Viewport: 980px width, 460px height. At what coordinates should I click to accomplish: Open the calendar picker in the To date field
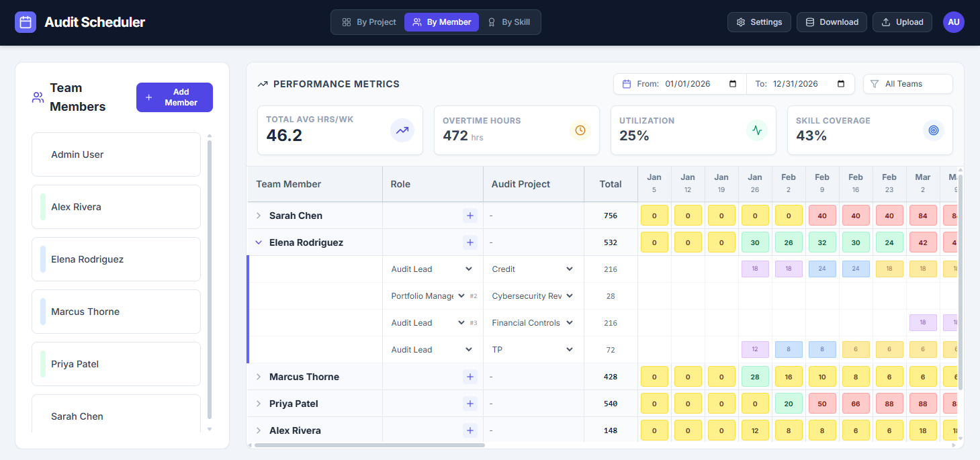[x=841, y=84]
